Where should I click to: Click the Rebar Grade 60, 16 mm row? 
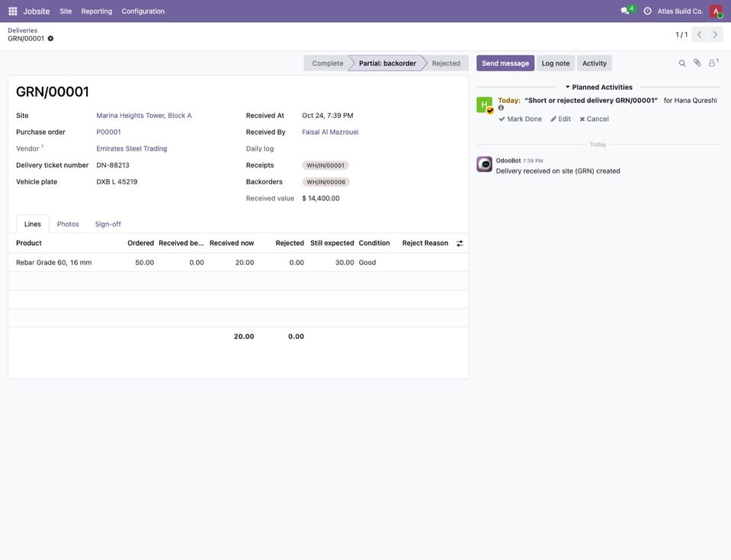pos(238,263)
